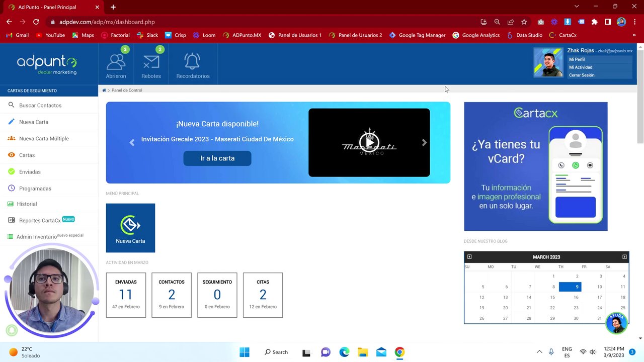Screen dimensions: 644x362
Task: Open the Citas 2 stat card
Action: point(263,295)
